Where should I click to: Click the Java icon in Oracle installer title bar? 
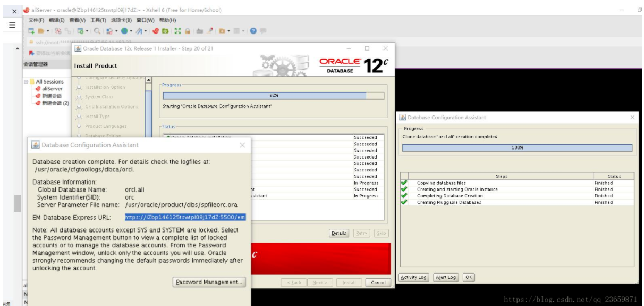click(78, 49)
